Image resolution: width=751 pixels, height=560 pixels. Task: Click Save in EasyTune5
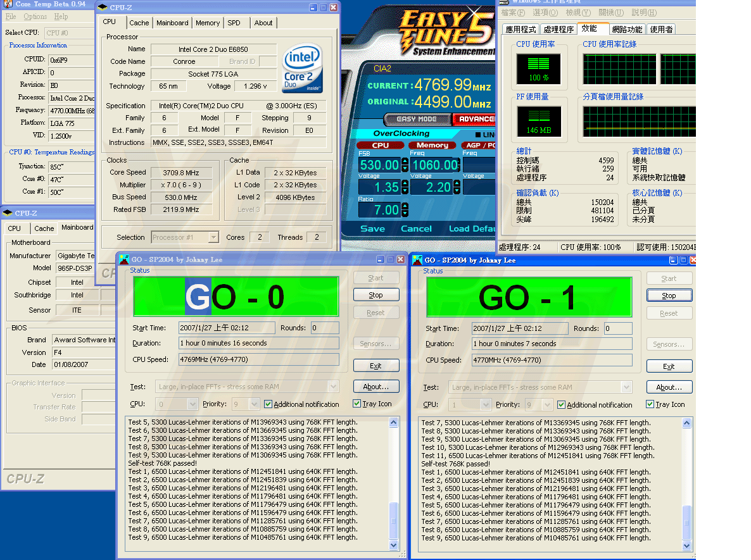click(372, 229)
